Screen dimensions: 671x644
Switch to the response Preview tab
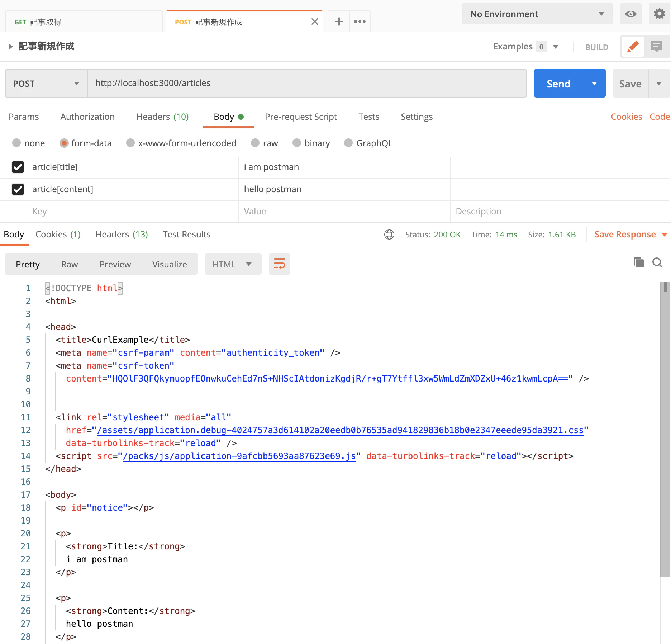[115, 265]
